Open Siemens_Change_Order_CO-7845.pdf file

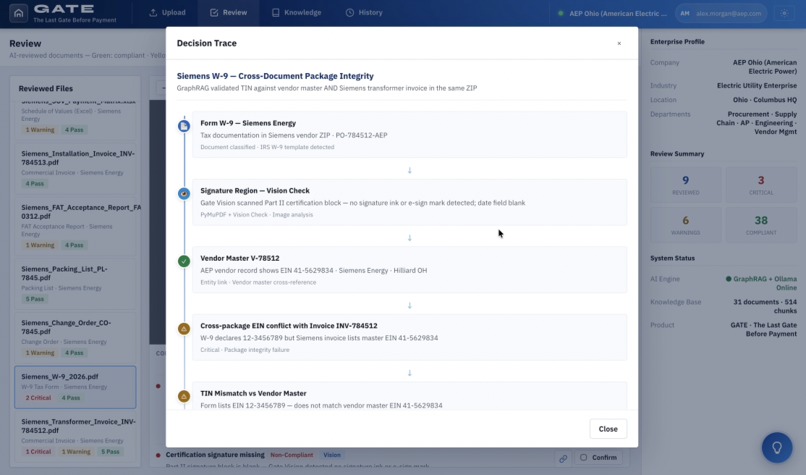pos(76,338)
